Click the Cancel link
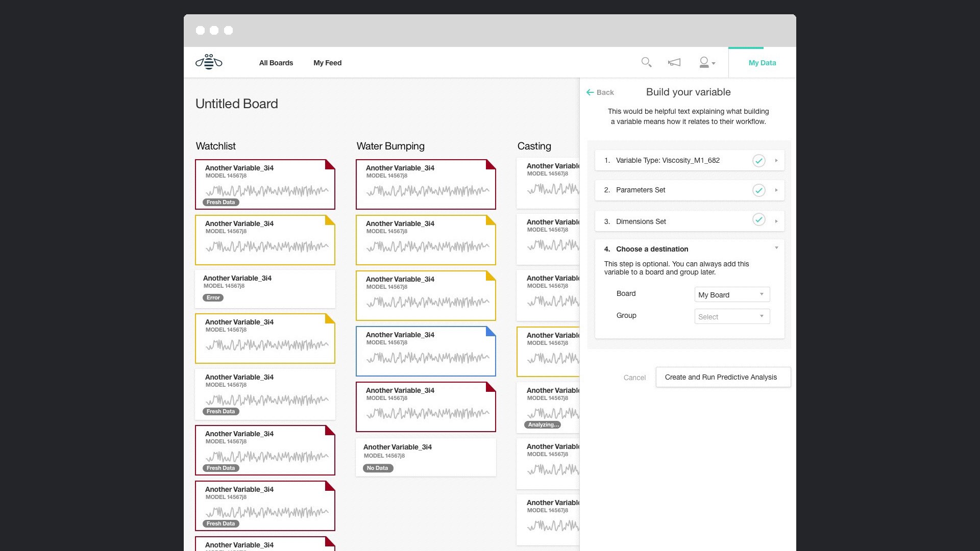The width and height of the screenshot is (980, 551). tap(634, 378)
